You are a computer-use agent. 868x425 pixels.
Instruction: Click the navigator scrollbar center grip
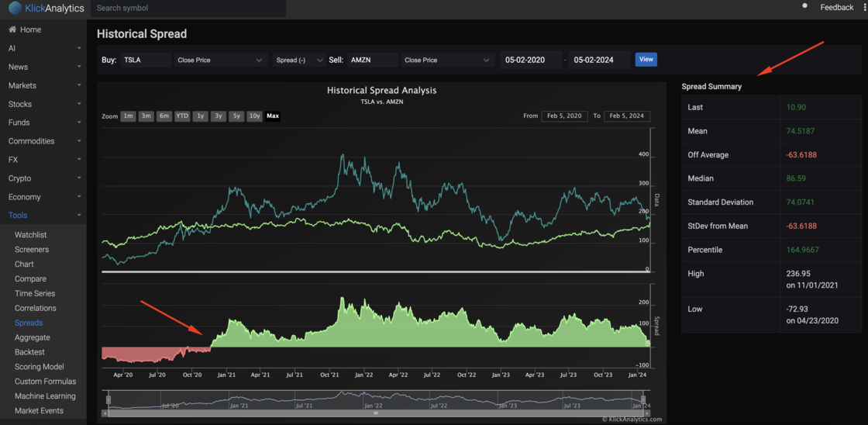pyautogui.click(x=376, y=413)
